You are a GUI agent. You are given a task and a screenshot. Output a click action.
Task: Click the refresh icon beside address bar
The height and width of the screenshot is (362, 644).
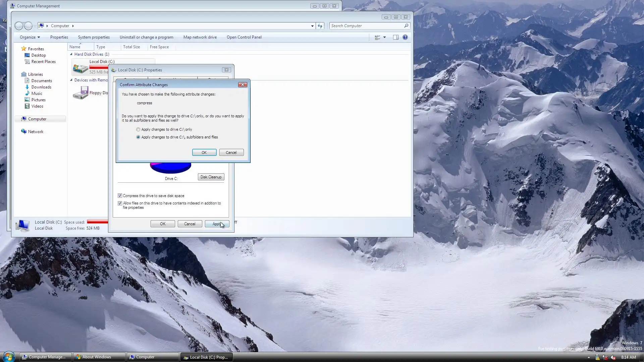coord(320,26)
